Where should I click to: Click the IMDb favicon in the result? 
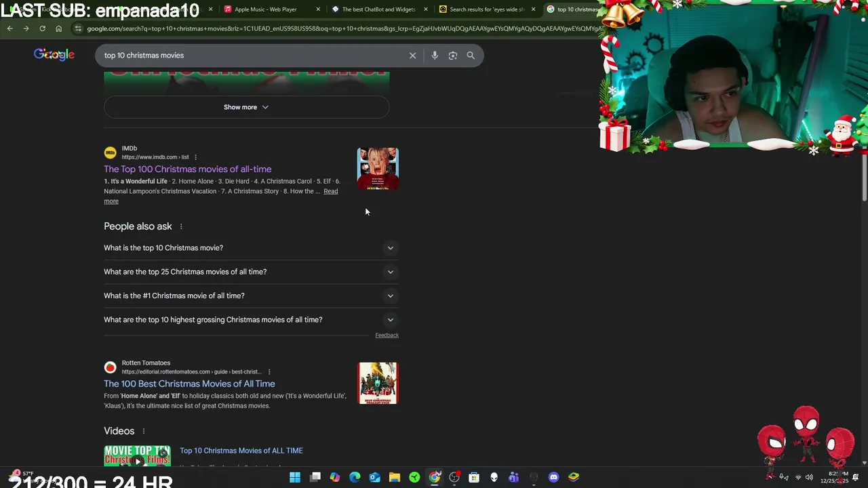110,152
